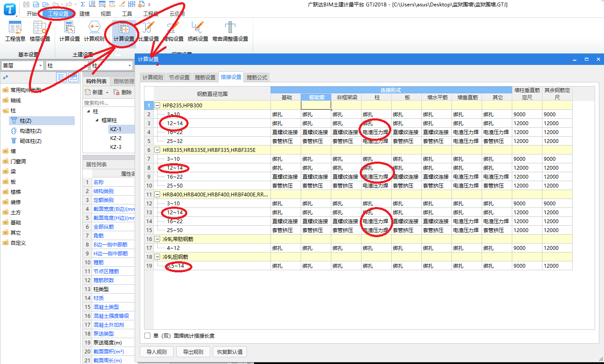The width and height of the screenshot is (604, 364).
Task: Open 工程信息 project information
Action: (15, 32)
